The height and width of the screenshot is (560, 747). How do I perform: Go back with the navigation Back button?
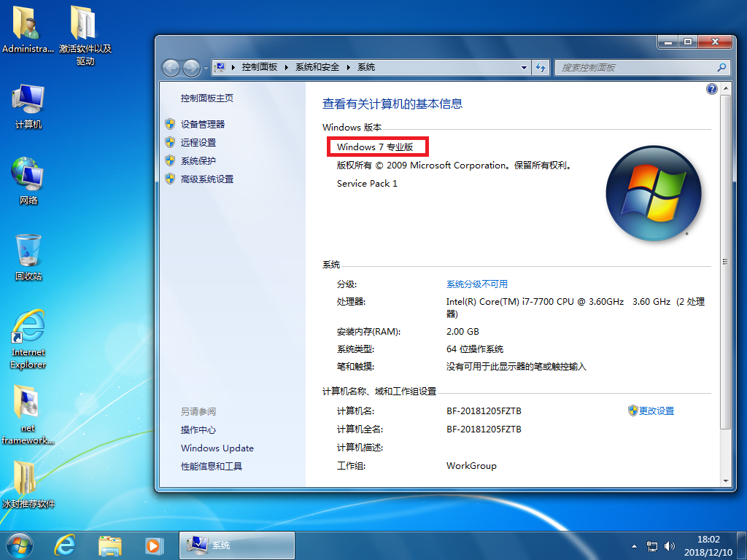(171, 68)
